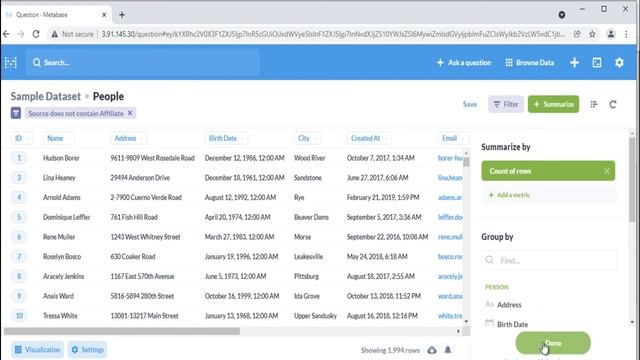Open the ID column header menu
Screen dimensions: 640x360
(x=21, y=138)
